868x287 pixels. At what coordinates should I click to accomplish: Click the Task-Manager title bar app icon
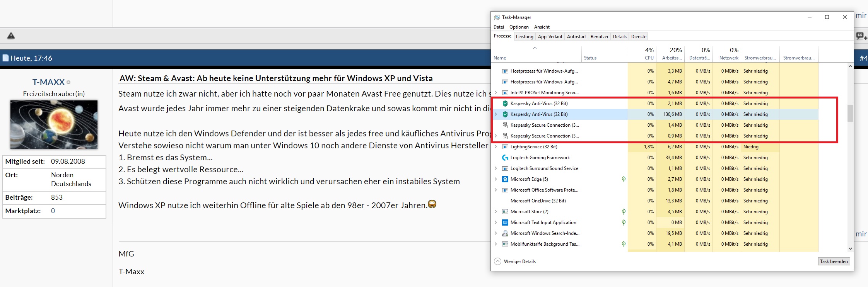497,17
